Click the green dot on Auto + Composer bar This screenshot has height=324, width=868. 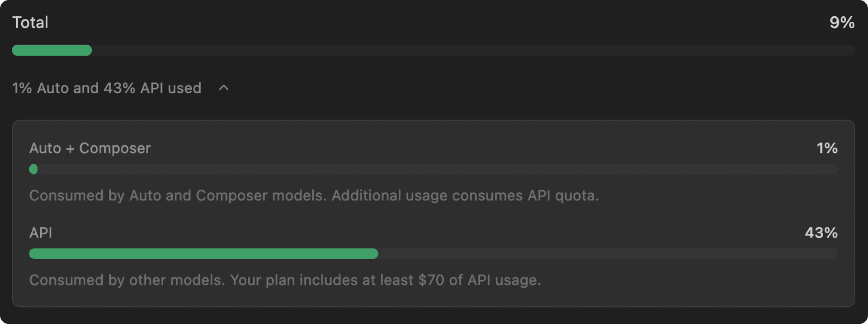[x=33, y=169]
